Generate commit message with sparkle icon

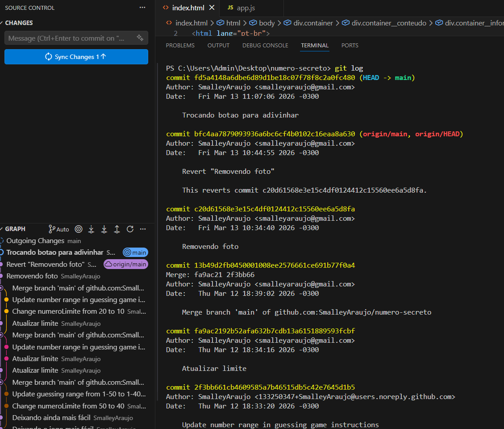[140, 38]
